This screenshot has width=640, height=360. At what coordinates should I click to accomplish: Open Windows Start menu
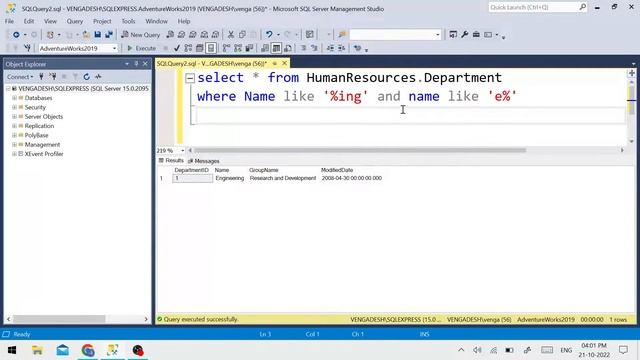pyautogui.click(x=12, y=350)
